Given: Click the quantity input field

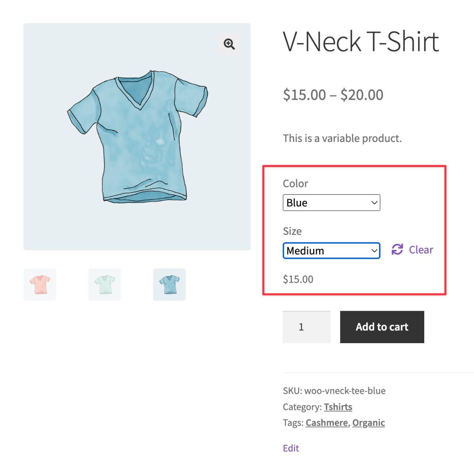Looking at the screenshot, I should (306, 327).
